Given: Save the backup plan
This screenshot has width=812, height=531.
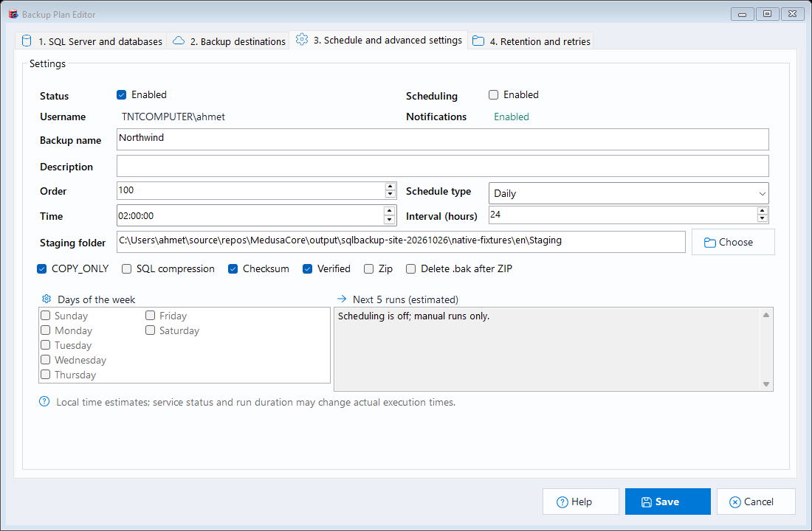Looking at the screenshot, I should click(667, 502).
